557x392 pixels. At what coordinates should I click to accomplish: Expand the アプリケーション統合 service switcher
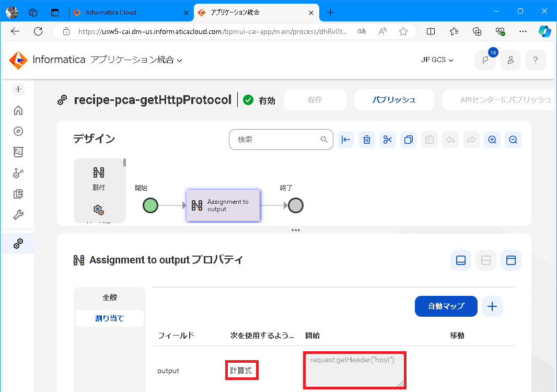pyautogui.click(x=136, y=60)
